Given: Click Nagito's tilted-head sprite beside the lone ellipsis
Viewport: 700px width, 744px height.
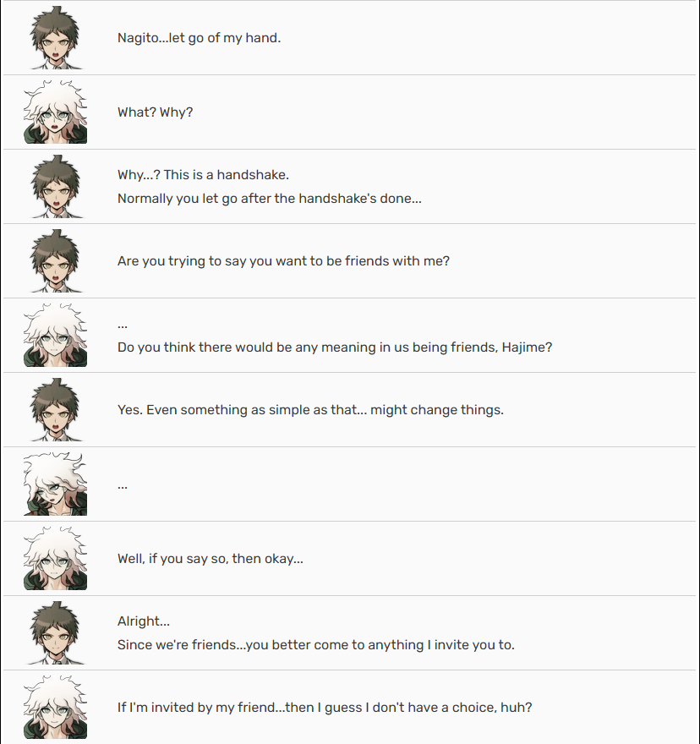Looking at the screenshot, I should click(55, 484).
